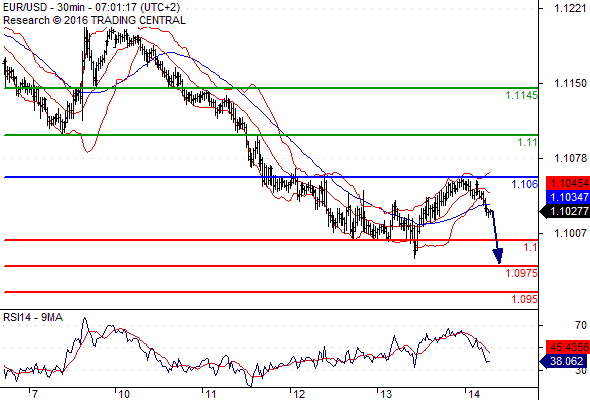
Task: Click the 1.1 red support label
Action: pos(531,247)
